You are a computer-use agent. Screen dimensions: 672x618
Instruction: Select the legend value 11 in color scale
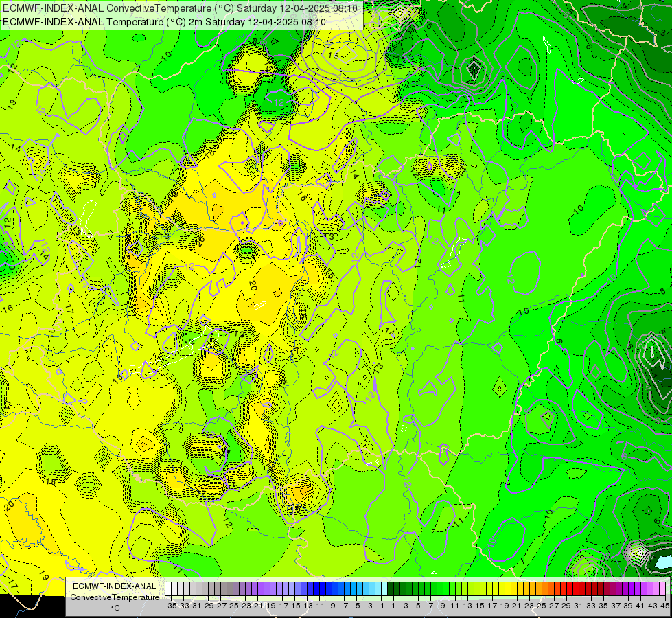click(x=454, y=606)
